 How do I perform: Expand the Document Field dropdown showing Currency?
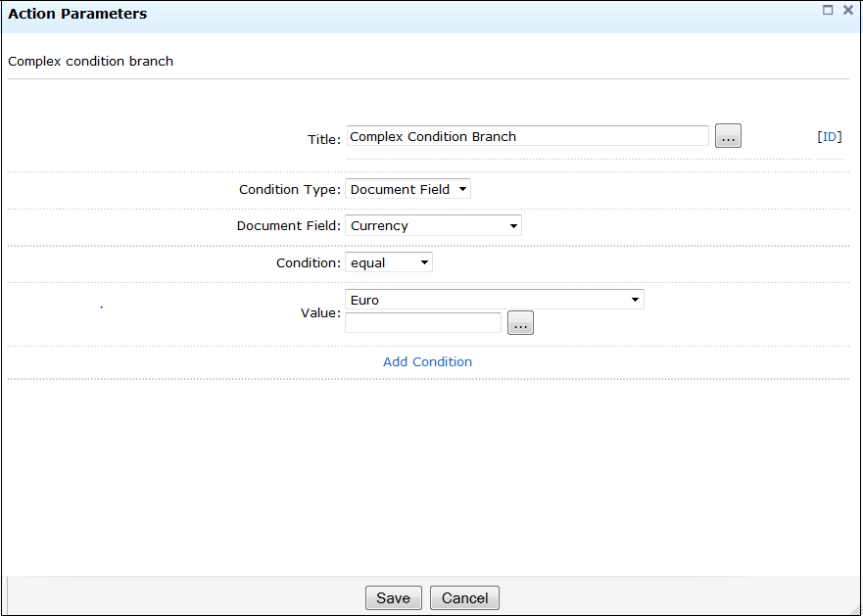[433, 225]
